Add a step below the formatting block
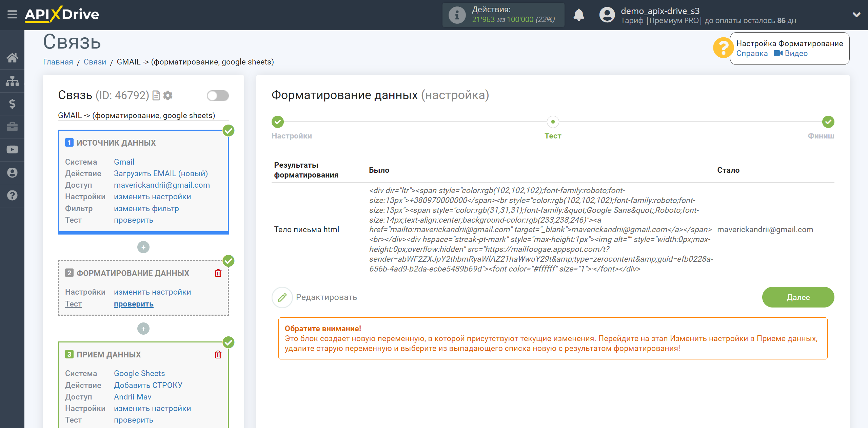868x428 pixels. click(x=143, y=329)
